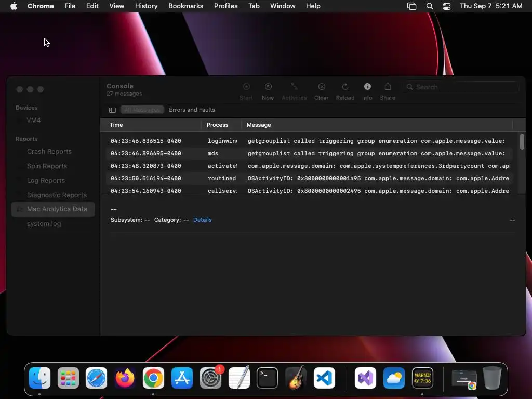
Task: Toggle the Info pane icon
Action: [367, 87]
